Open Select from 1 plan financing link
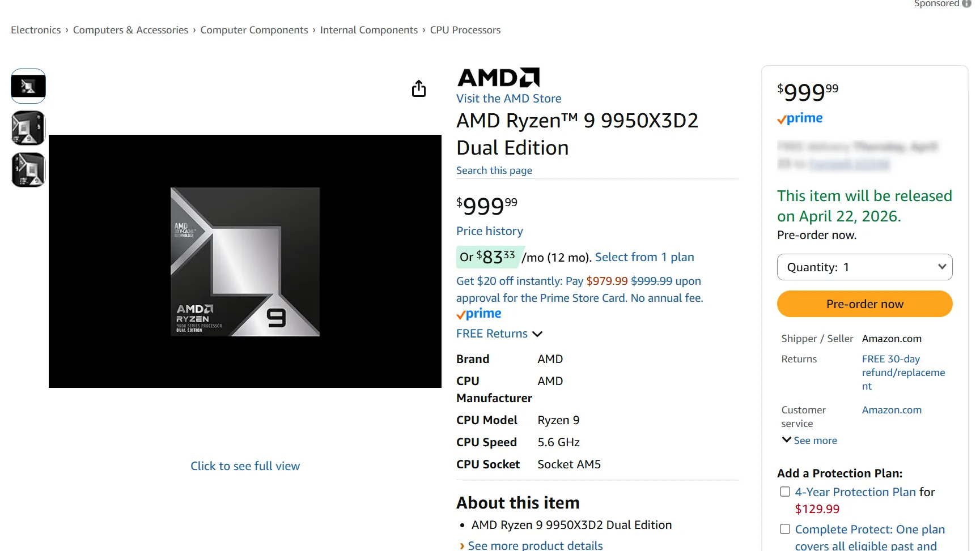Viewport: 980px width, 551px height. (644, 257)
